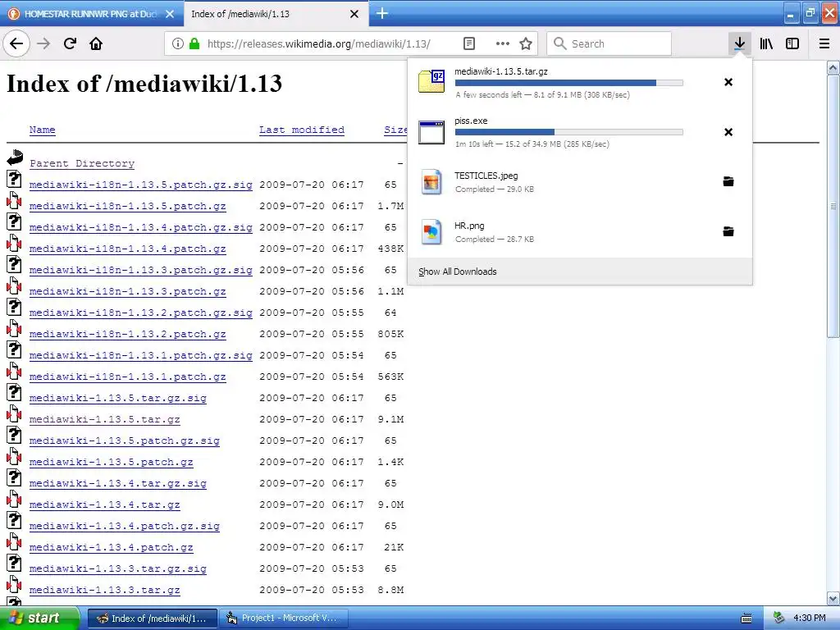Focus the Search input field
840x630 pixels.
tap(609, 43)
